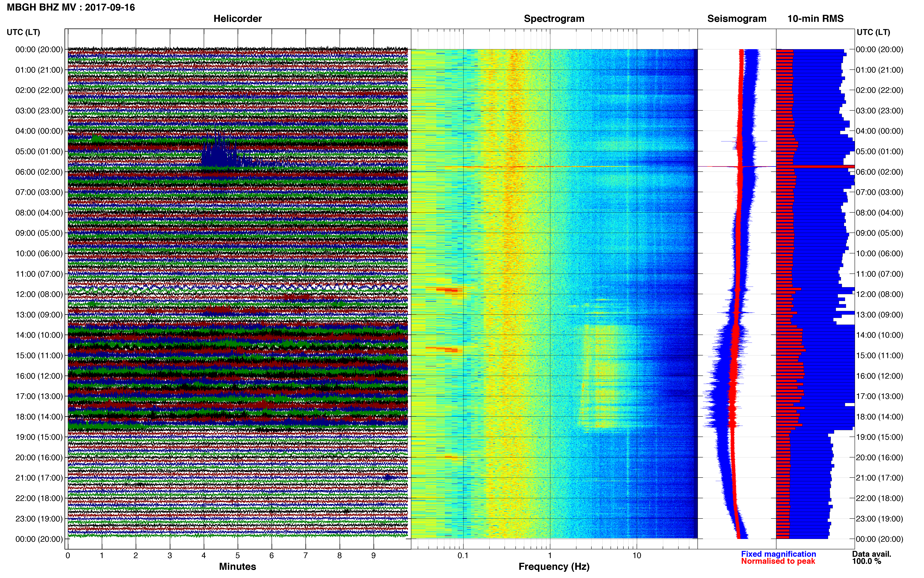This screenshot has height=578, width=924.
Task: Click the '10-min RMS' panel heading
Action: pos(816,19)
